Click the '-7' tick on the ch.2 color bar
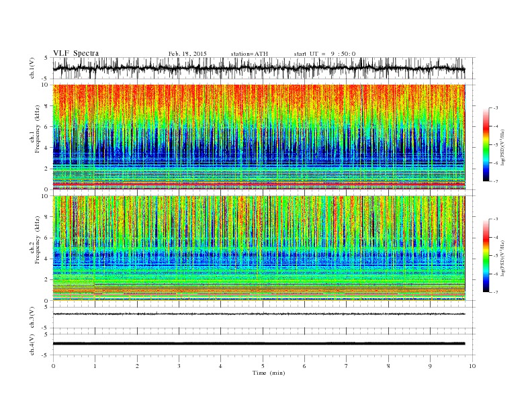This screenshot has height=411, width=532. (495, 292)
